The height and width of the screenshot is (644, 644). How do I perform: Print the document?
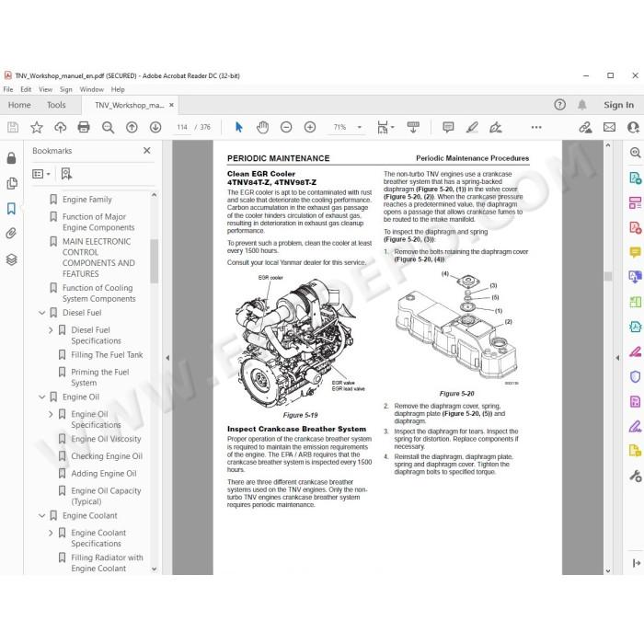coord(84,127)
